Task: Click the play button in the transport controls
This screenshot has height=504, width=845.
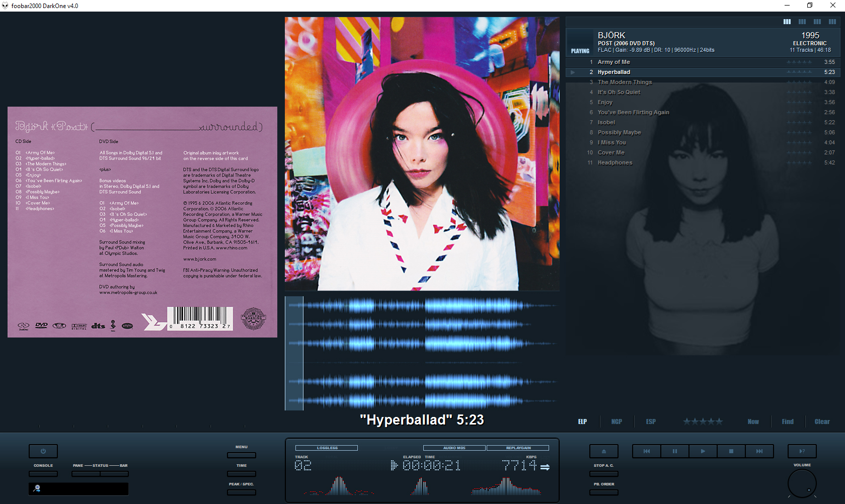Action: click(x=703, y=451)
